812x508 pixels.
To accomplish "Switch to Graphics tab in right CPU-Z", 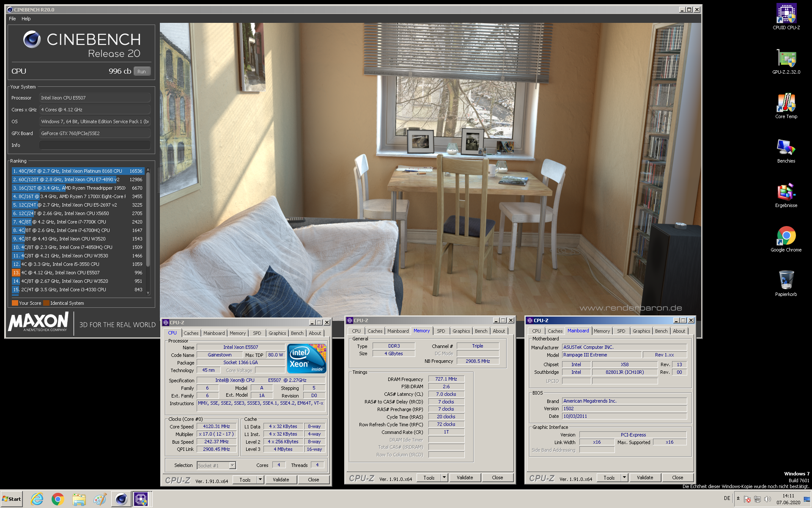I will coord(642,331).
